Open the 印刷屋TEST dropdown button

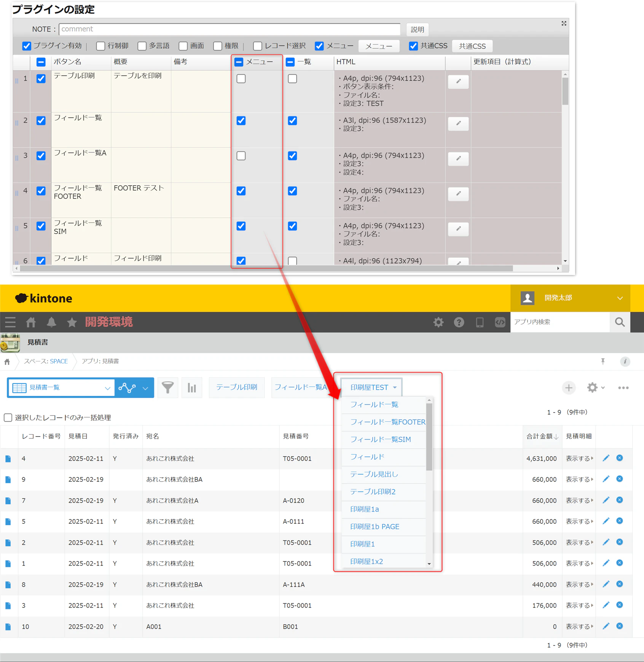coord(372,388)
